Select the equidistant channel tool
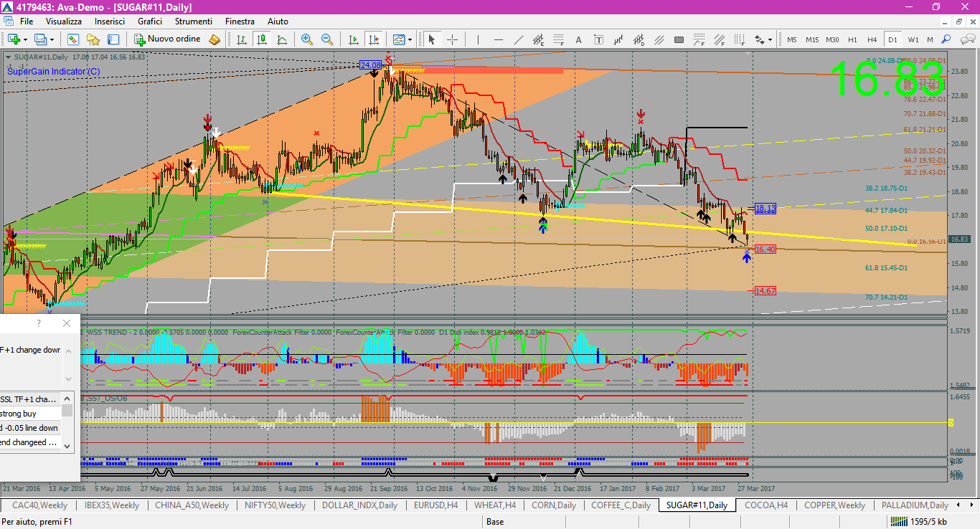Screen dimensions: 980x529 [x=538, y=39]
